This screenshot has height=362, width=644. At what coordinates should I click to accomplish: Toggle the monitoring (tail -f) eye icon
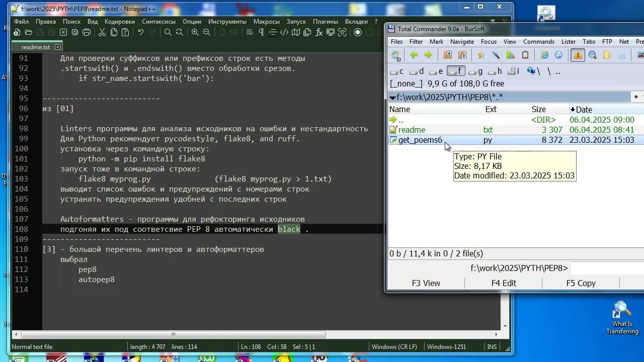[x=342, y=32]
